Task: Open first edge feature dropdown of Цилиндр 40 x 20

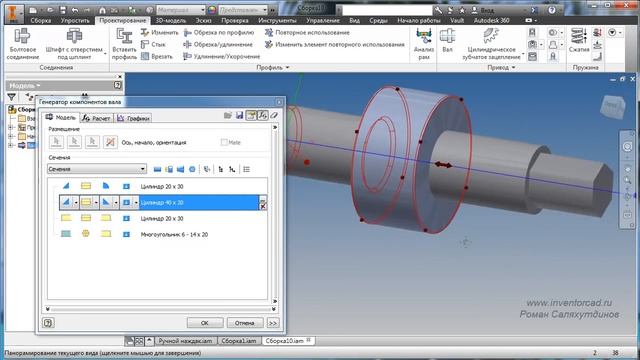Action: [76, 202]
